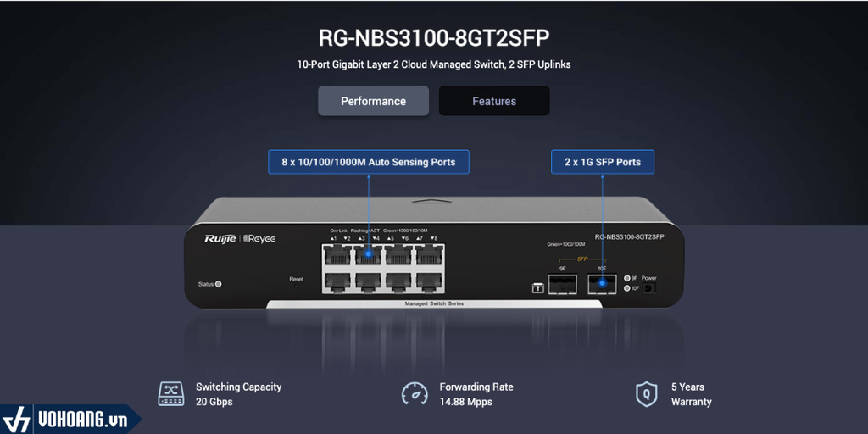Click the Ruijie Reyee logo on switch
868x434 pixels.
240,238
